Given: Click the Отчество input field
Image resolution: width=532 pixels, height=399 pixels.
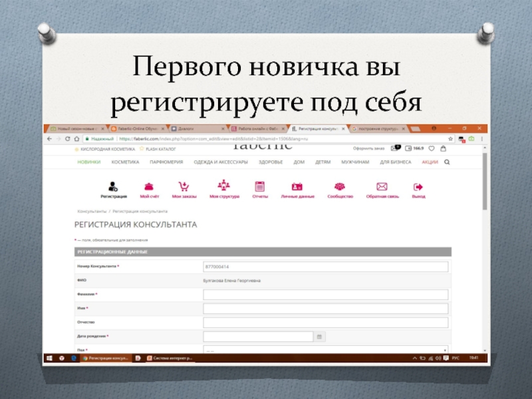Looking at the screenshot, I should tap(325, 323).
